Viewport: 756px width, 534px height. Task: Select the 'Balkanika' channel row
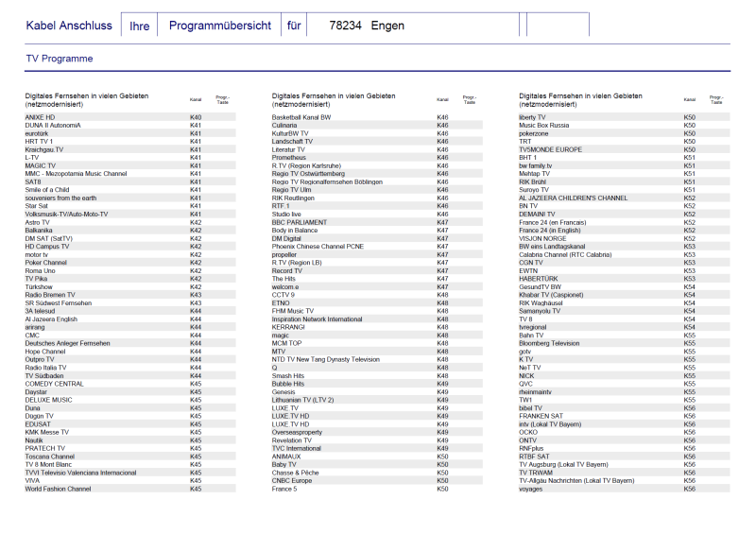tap(130, 231)
